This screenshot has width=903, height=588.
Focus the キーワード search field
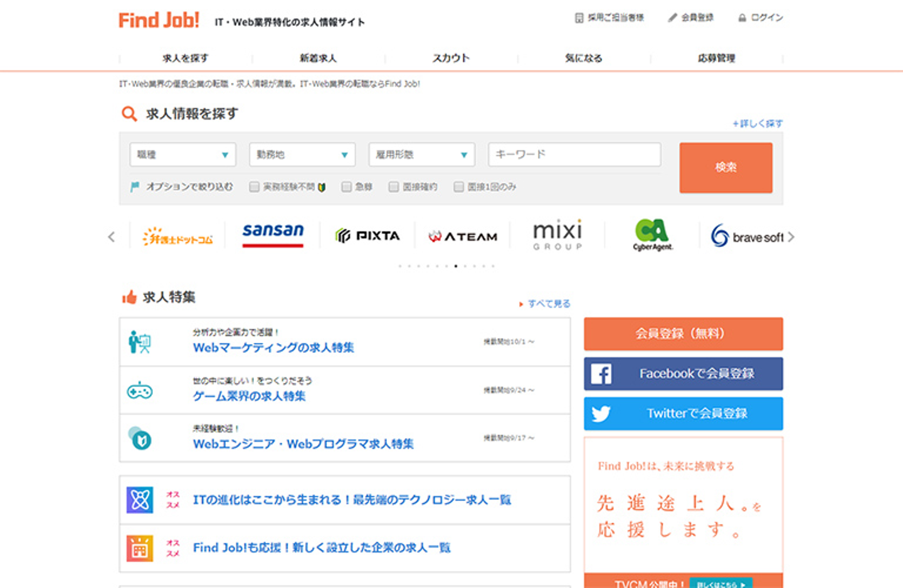574,154
